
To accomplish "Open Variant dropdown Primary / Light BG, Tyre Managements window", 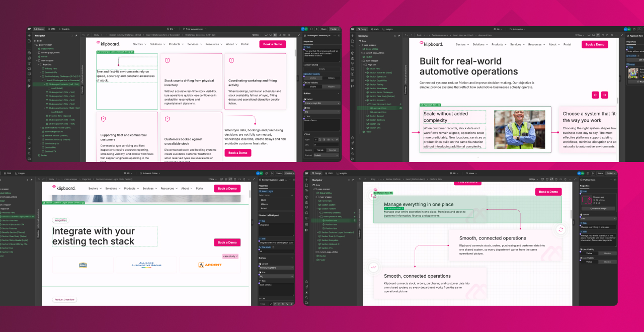I will (322, 103).
